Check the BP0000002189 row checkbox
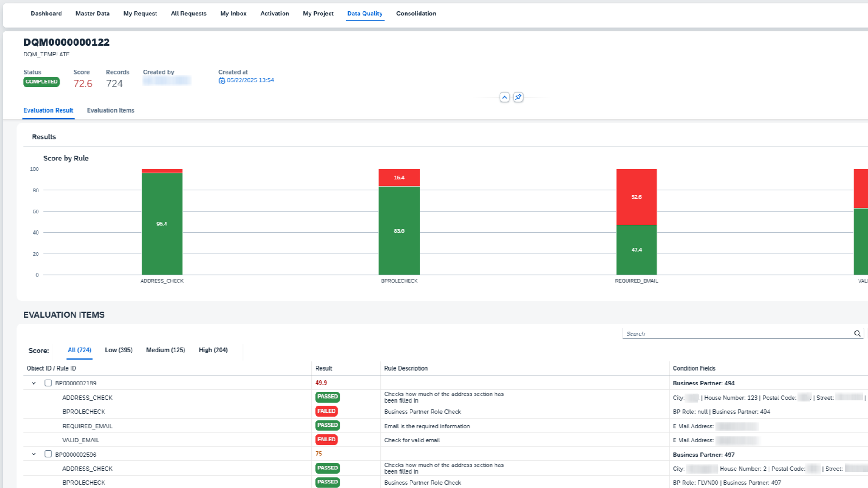The image size is (868, 488). [48, 383]
